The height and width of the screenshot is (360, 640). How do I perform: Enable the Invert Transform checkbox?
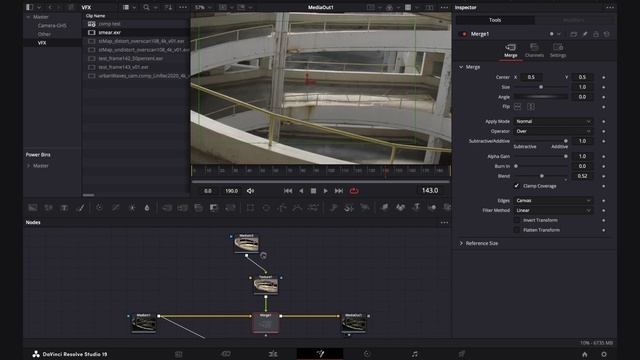[516, 220]
